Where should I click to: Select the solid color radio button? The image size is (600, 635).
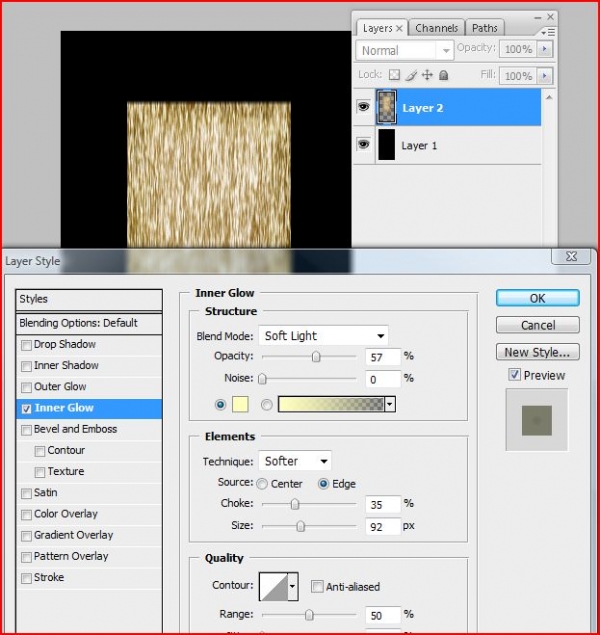coord(221,404)
